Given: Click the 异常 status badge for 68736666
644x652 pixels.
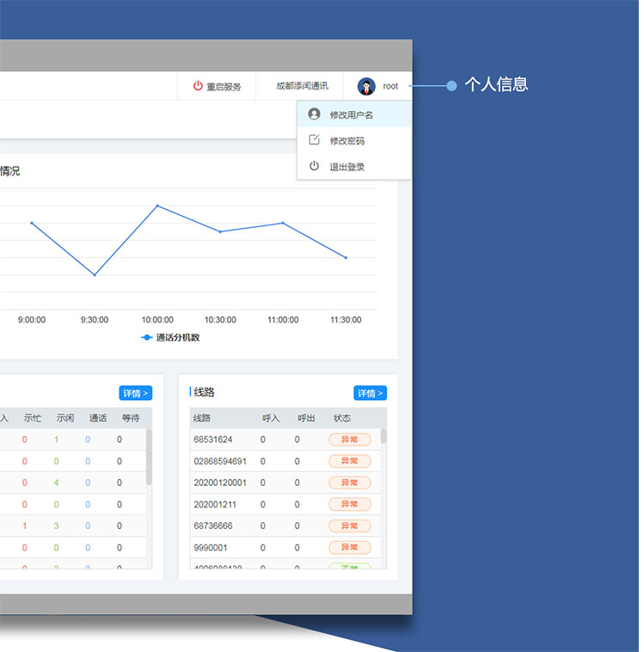Looking at the screenshot, I should [350, 526].
